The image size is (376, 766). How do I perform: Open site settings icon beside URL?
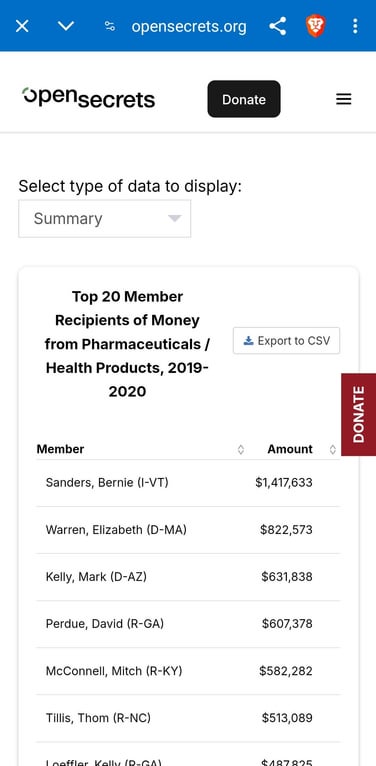click(x=110, y=26)
